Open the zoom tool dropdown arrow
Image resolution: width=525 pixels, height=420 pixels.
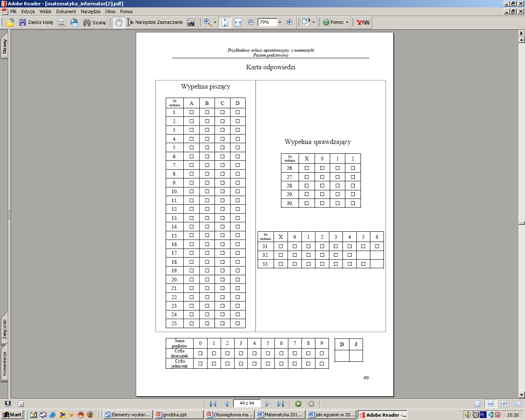point(215,23)
